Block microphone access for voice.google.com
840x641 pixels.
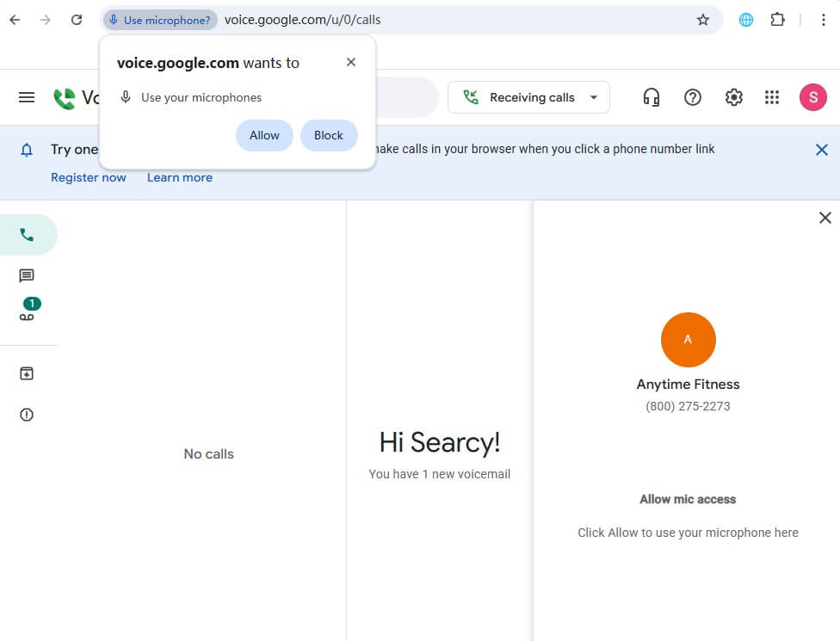tap(329, 135)
